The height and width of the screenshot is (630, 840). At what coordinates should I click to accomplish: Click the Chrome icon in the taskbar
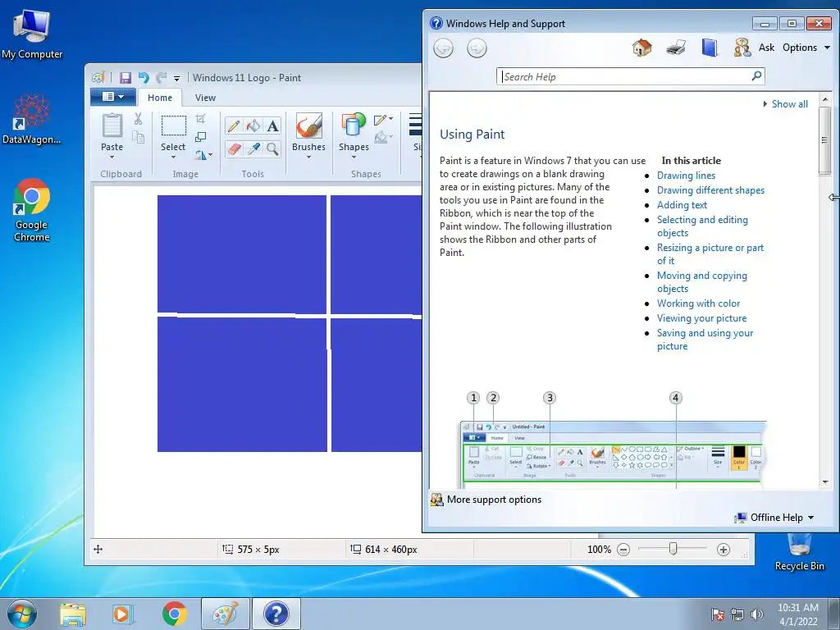pyautogui.click(x=174, y=614)
